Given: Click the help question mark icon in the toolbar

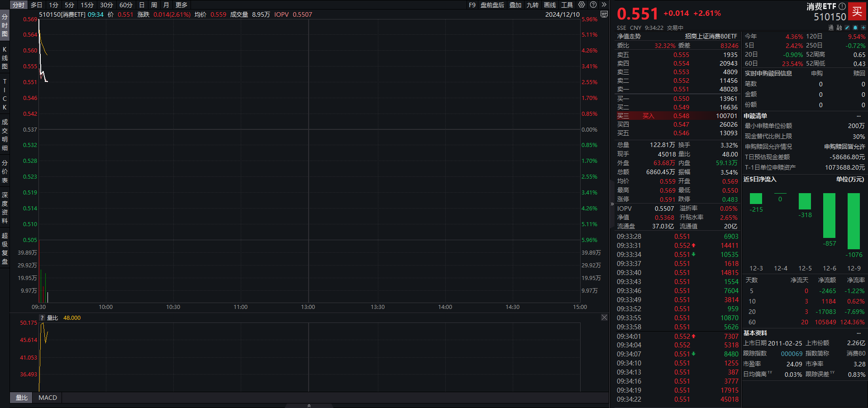Looking at the screenshot, I should [593, 5].
